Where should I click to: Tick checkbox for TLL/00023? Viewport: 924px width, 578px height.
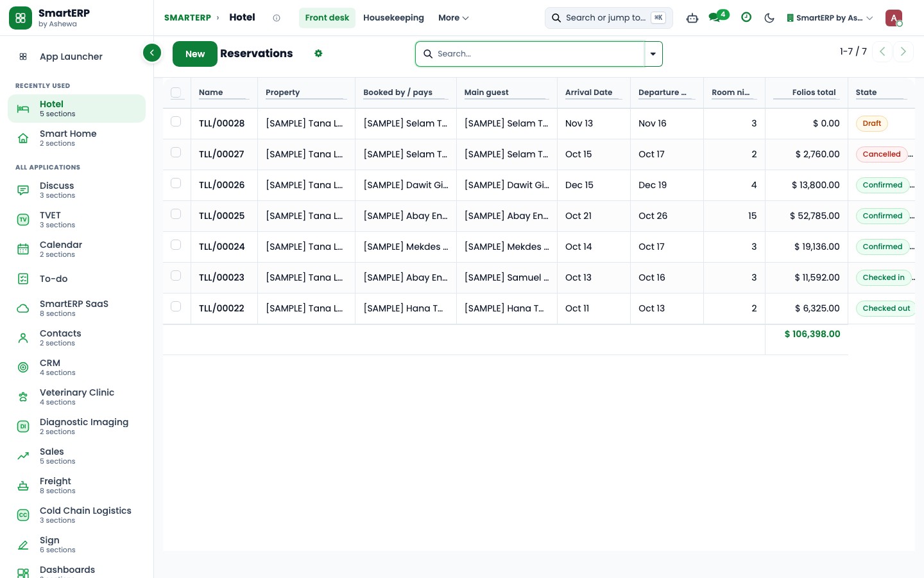coord(176,276)
